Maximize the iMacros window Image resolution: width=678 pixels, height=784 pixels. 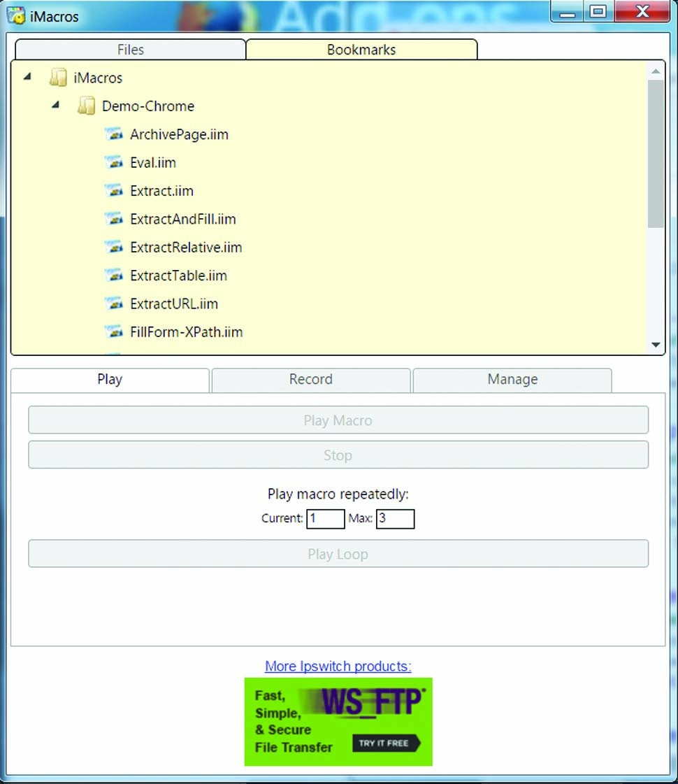[598, 11]
